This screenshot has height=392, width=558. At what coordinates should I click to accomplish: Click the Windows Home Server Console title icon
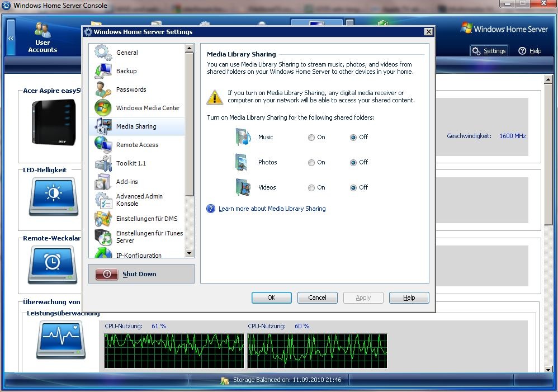point(6,6)
